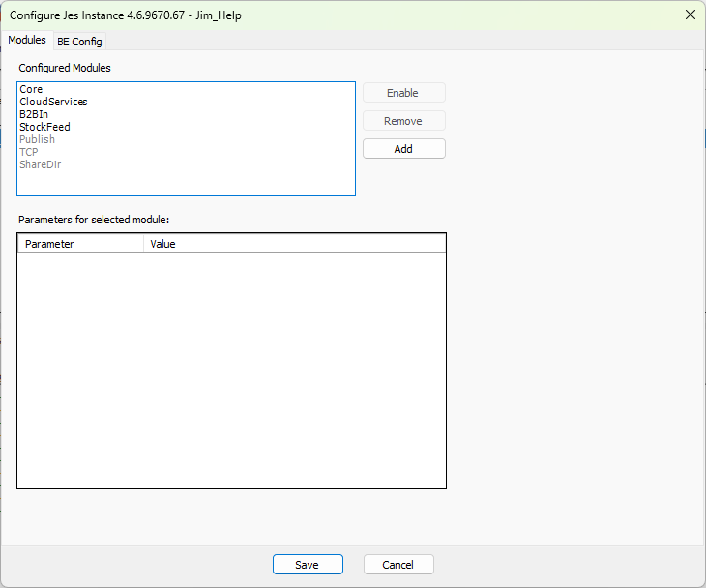Select the greyed-out Publish module
Screen dimensions: 706x588
[x=37, y=139]
